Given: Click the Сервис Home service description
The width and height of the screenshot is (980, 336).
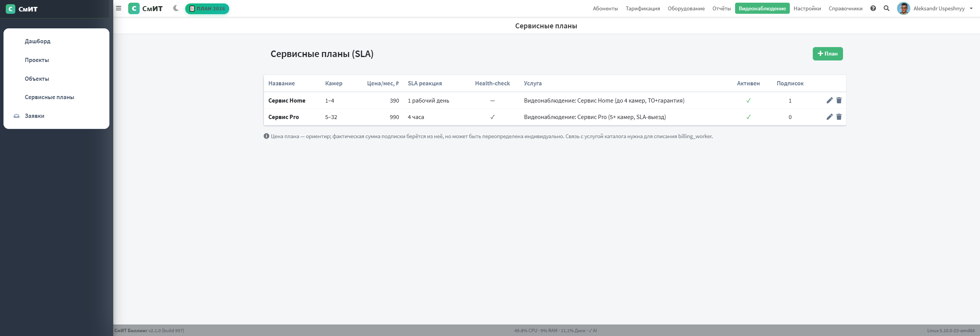Looking at the screenshot, I should (x=604, y=101).
